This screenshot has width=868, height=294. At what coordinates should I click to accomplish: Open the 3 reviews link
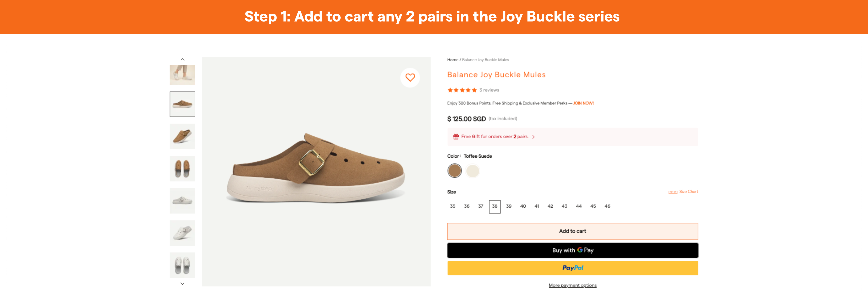[x=489, y=90]
